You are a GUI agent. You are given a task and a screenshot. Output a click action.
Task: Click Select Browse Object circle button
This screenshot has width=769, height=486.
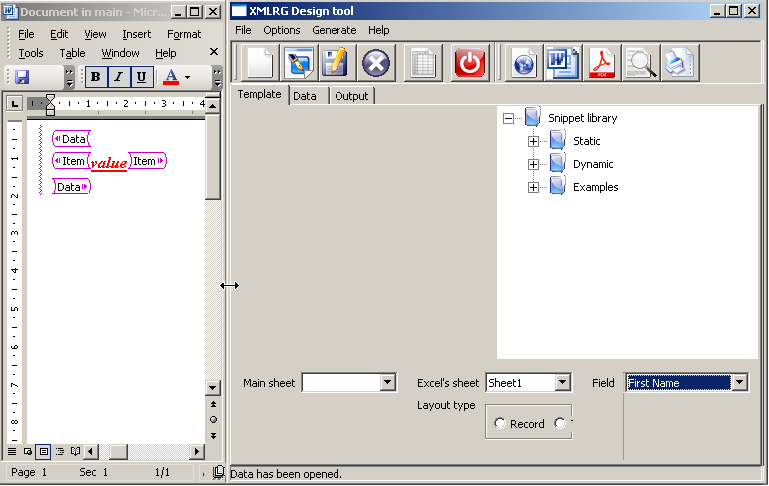pyautogui.click(x=213, y=420)
